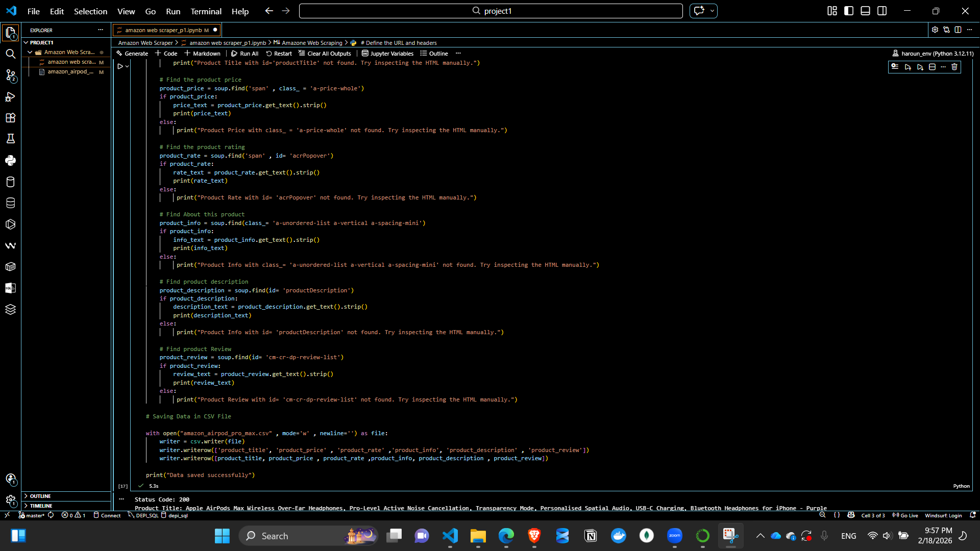Screen dimensions: 980x551
Task: Split the current cell
Action: coord(933,67)
